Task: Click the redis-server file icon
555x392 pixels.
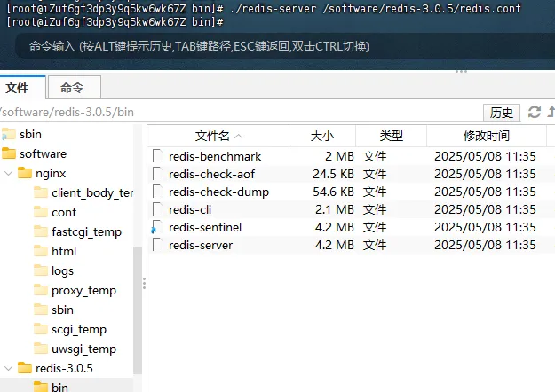Action: pos(158,245)
